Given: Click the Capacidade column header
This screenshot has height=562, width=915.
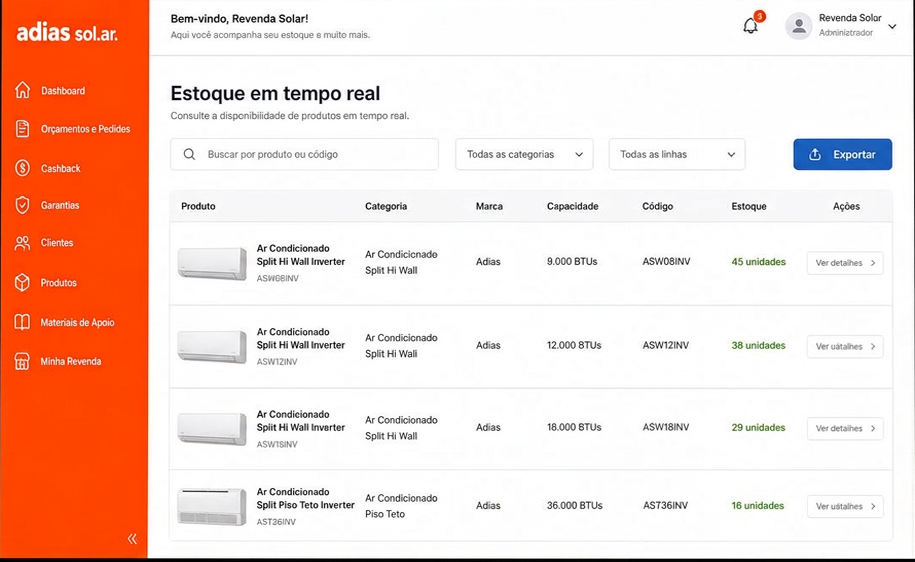Looking at the screenshot, I should (572, 206).
